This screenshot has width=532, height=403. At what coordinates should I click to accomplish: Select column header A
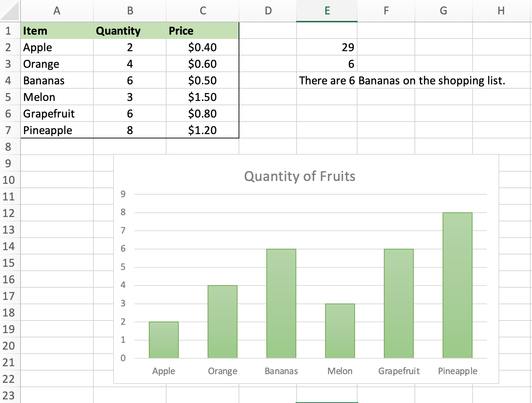pyautogui.click(x=57, y=11)
